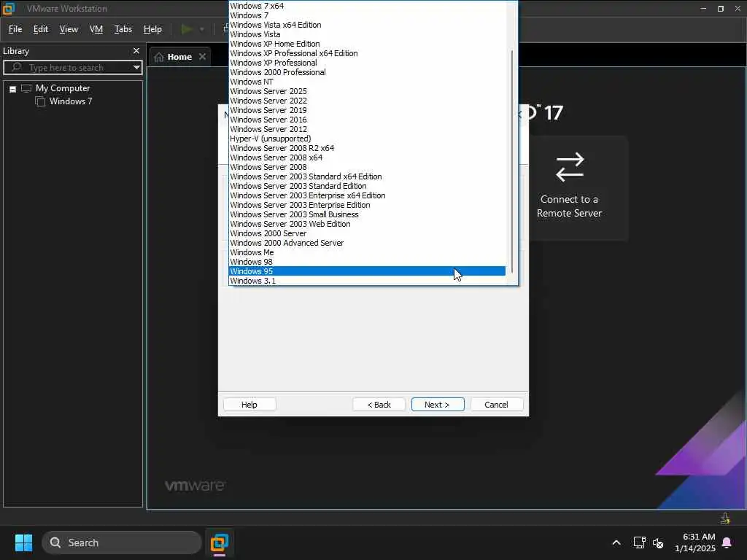Choose Windows 2000 Server entry
Image resolution: width=747 pixels, height=560 pixels.
click(x=367, y=233)
